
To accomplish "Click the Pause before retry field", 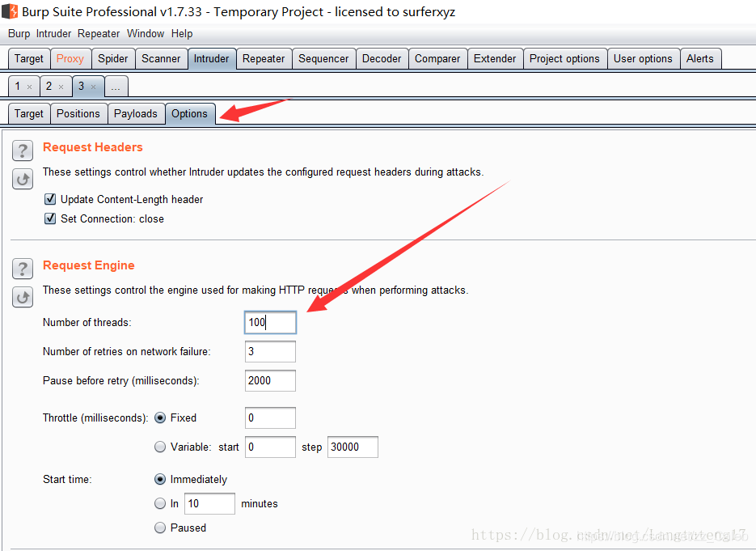I will coord(271,380).
